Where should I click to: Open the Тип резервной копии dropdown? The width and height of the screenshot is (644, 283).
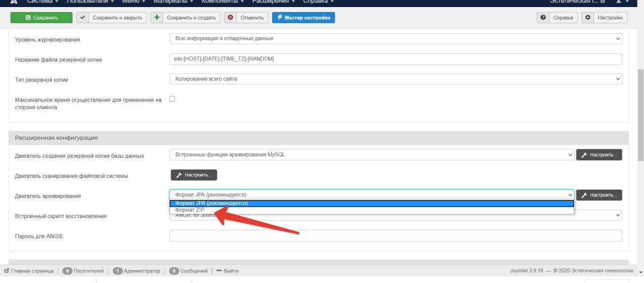396,79
